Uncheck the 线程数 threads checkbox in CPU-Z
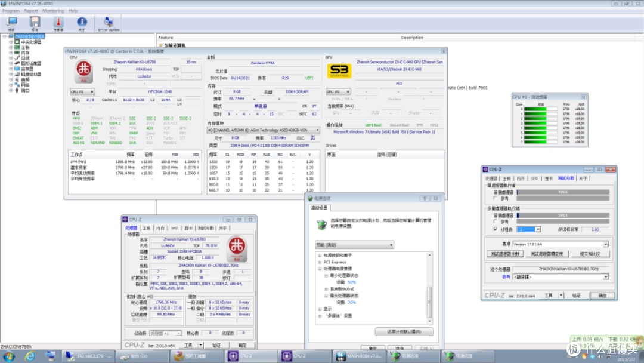The width and height of the screenshot is (644, 363). tap(496, 229)
